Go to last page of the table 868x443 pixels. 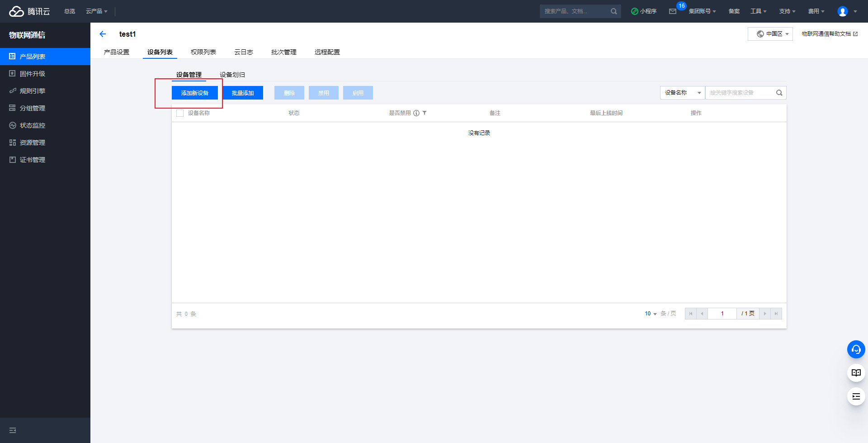pyautogui.click(x=776, y=314)
